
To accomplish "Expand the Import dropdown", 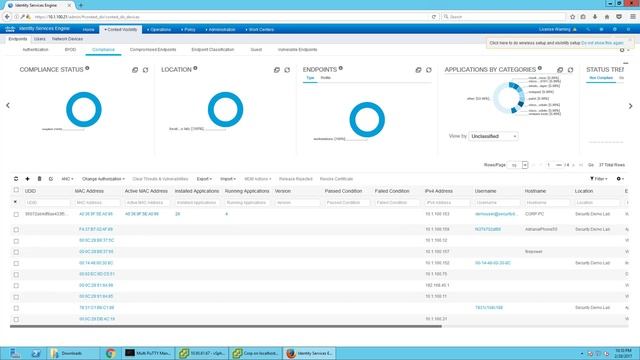I will pos(228,179).
